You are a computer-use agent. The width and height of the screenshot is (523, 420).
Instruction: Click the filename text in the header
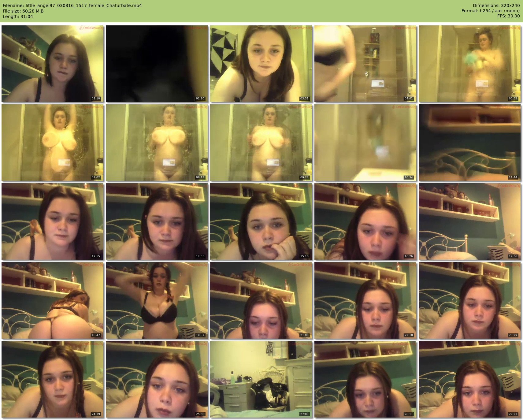click(x=72, y=6)
